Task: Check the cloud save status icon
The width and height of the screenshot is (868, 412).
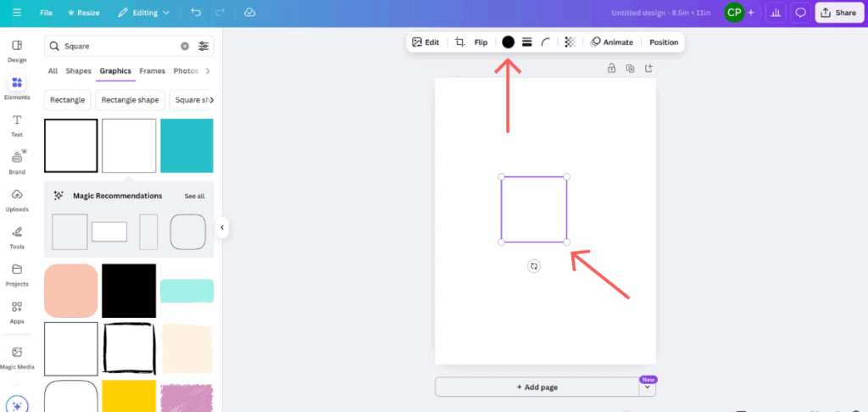Action: 250,12
